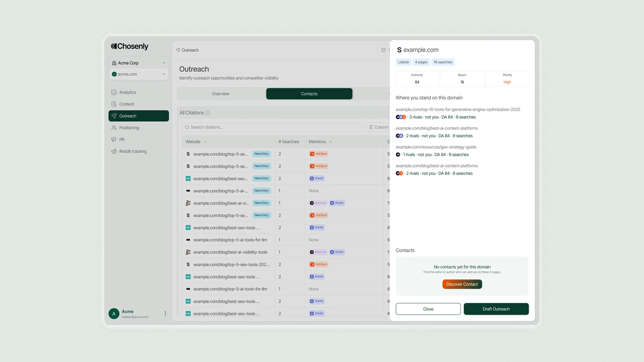The width and height of the screenshot is (644, 362).
Task: Click the 16 searches tag
Action: coord(443,62)
